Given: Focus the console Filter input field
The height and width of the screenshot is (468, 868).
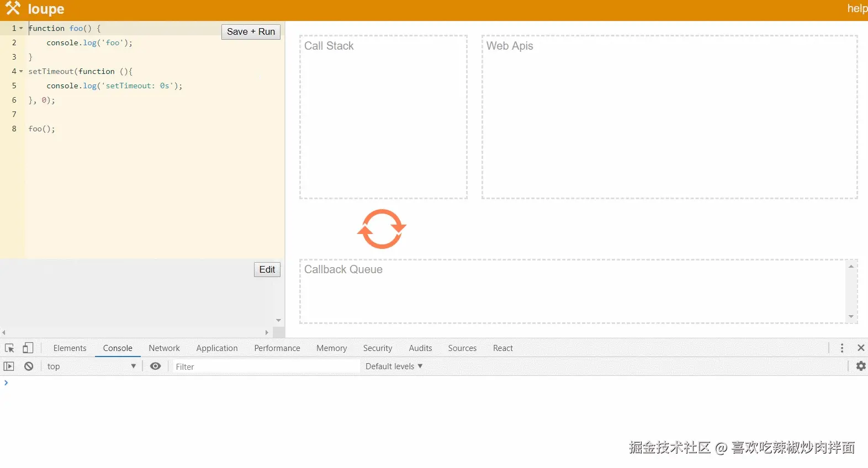Looking at the screenshot, I should tap(266, 366).
